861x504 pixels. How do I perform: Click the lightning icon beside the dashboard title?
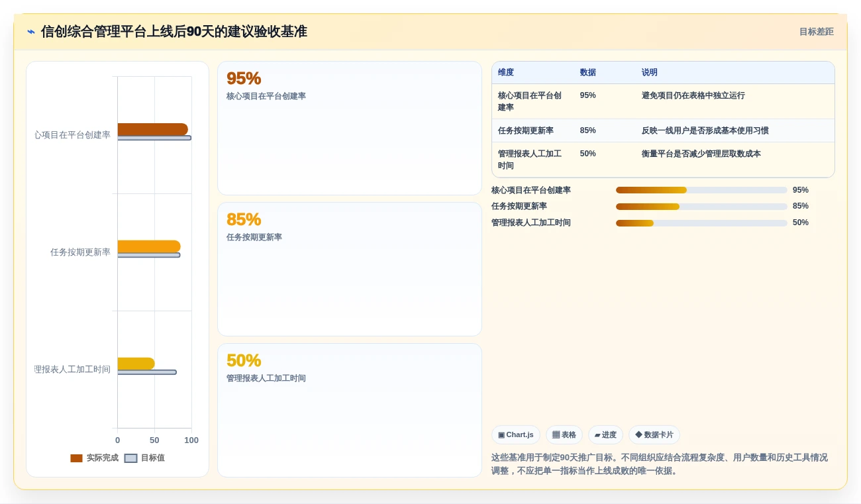31,32
